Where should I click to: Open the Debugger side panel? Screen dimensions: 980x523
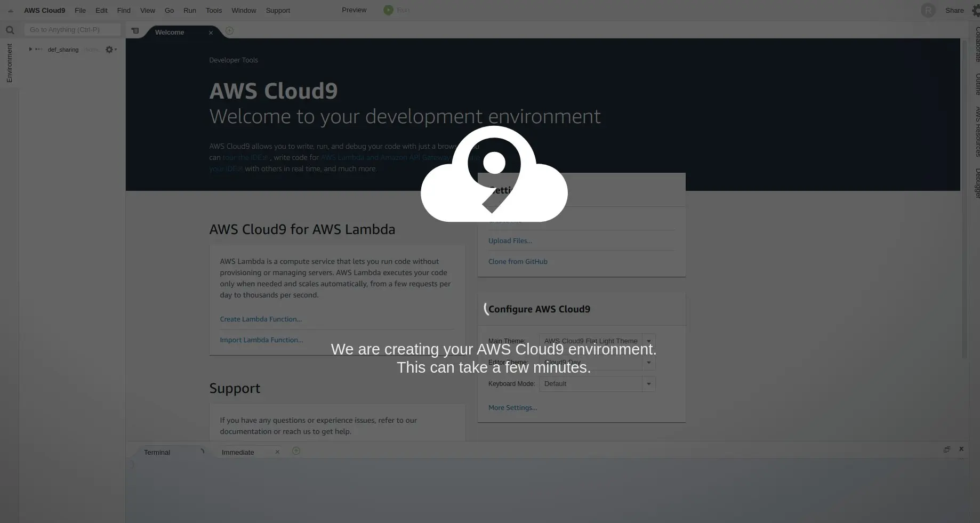[x=977, y=183]
